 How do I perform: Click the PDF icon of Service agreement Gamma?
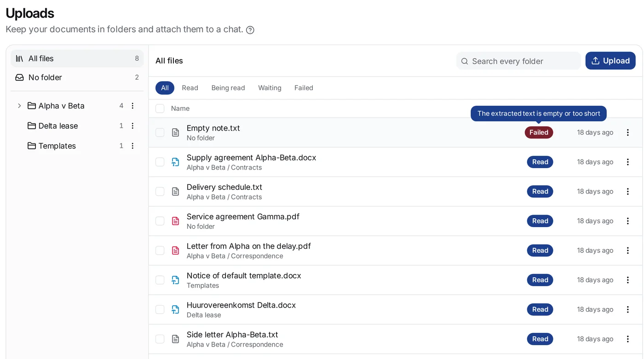(175, 221)
